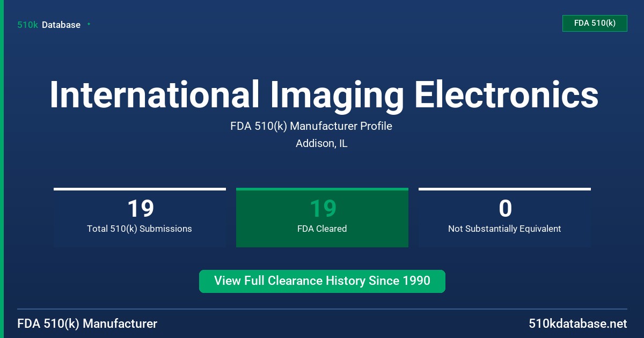
Task: View Full Clearance History Since 1990
Action: point(322,281)
